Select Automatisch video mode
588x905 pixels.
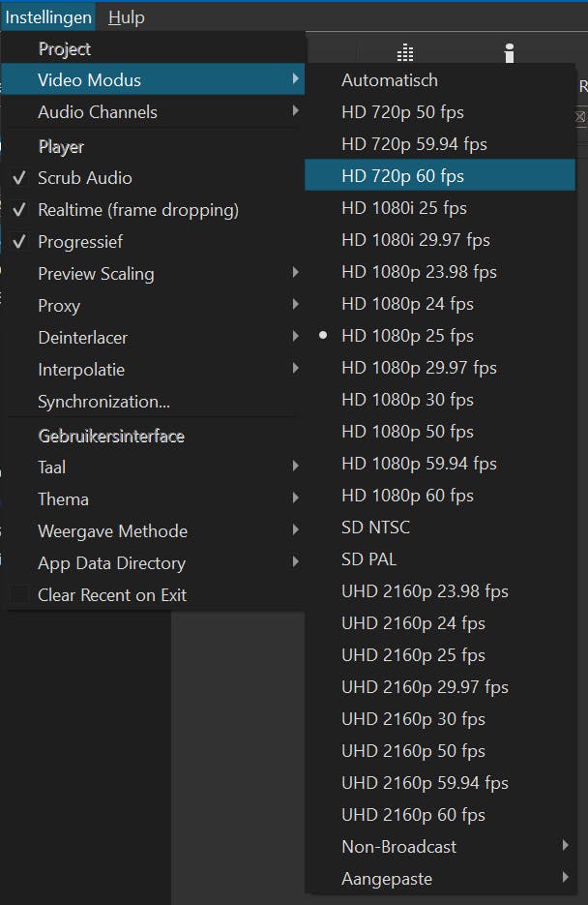pos(390,80)
